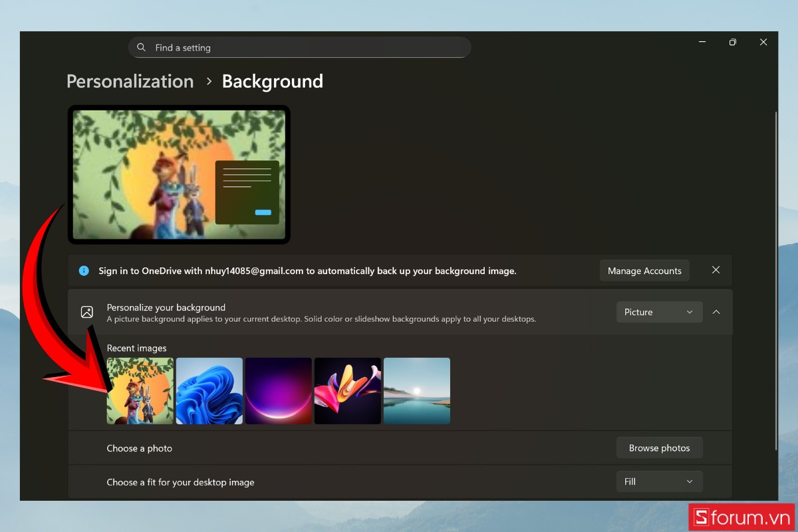Choose the lake sunrise landscape wallpaper
This screenshot has width=798, height=532.
point(417,391)
